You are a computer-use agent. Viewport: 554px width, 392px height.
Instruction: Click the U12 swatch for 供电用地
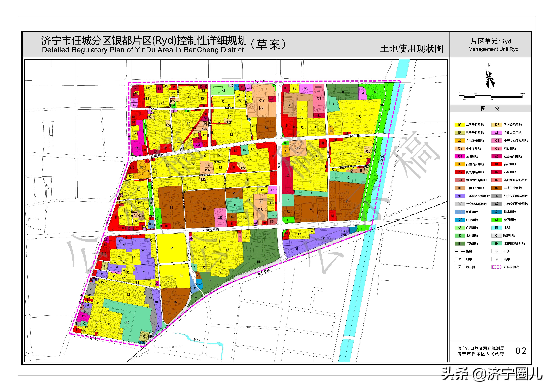coord(460,212)
